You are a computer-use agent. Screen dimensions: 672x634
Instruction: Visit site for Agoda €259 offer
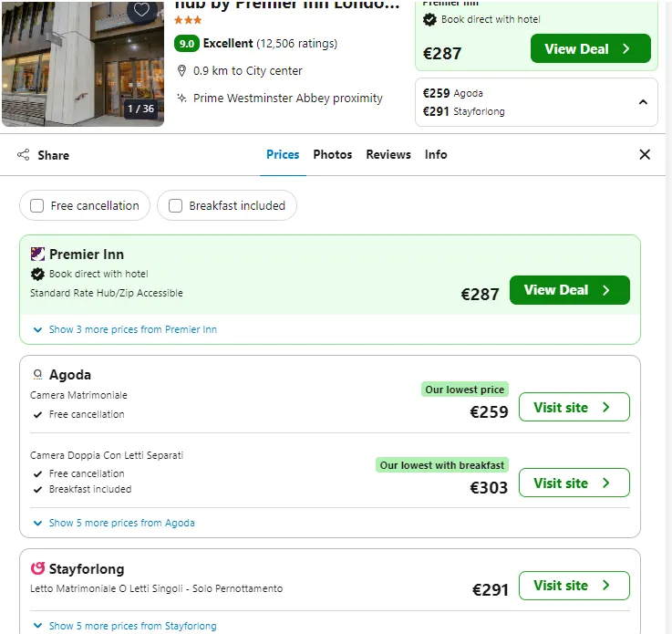[574, 407]
